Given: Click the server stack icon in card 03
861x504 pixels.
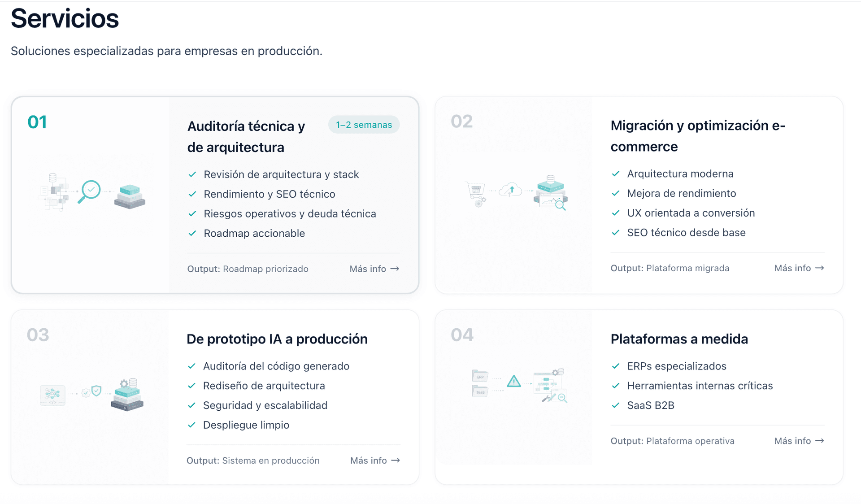Looking at the screenshot, I should [127, 395].
